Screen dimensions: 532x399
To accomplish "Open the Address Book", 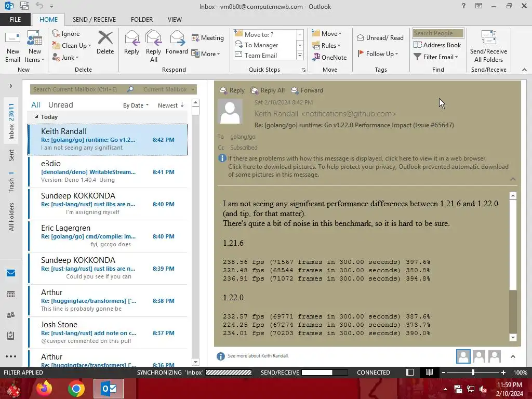I will (437, 45).
